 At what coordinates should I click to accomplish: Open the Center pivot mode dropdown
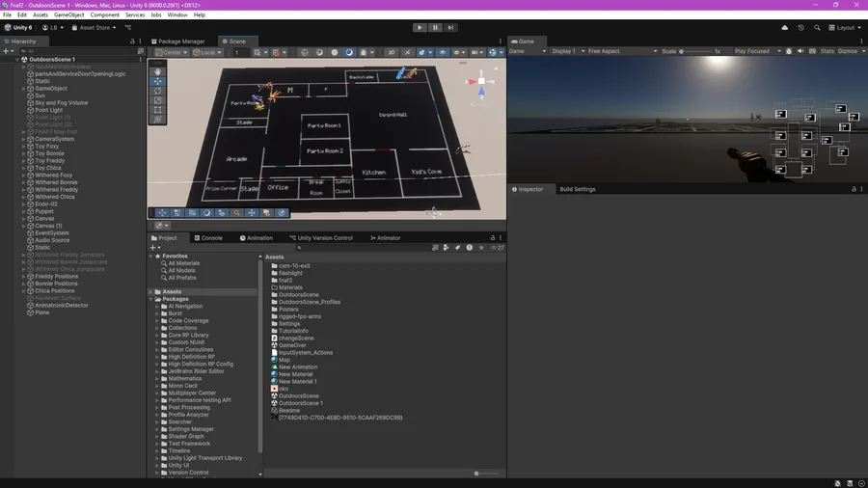click(172, 52)
